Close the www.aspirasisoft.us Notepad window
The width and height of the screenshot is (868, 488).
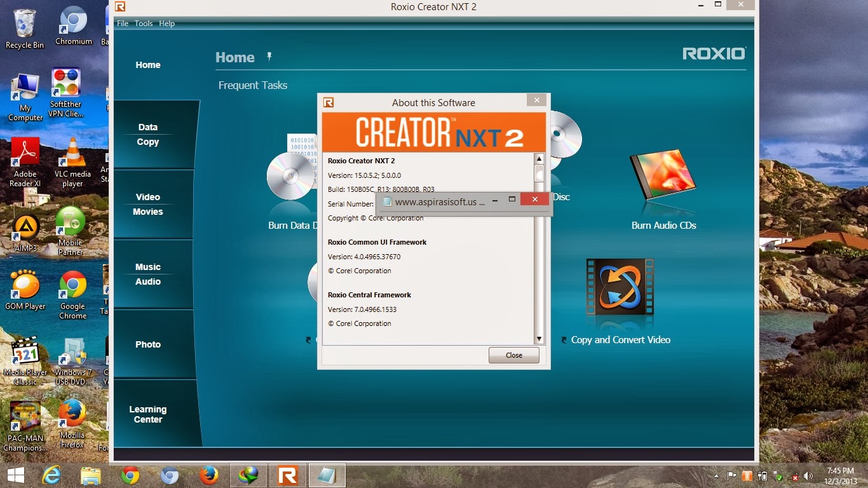tap(534, 199)
